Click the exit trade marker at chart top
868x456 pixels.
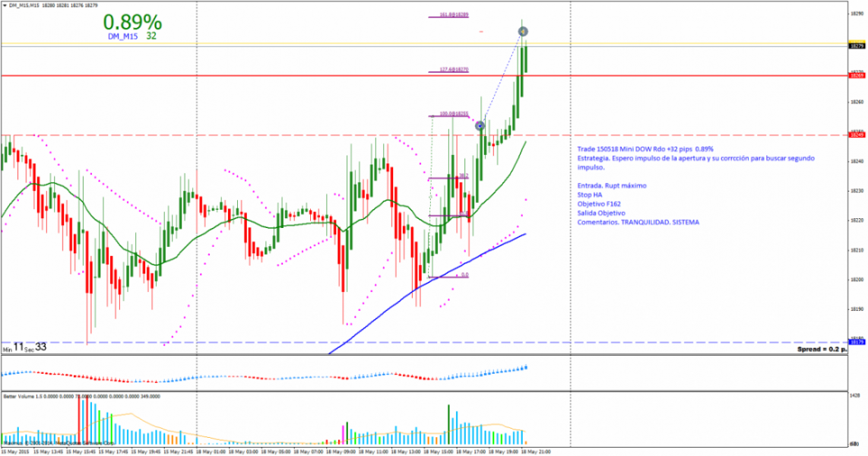click(x=523, y=31)
